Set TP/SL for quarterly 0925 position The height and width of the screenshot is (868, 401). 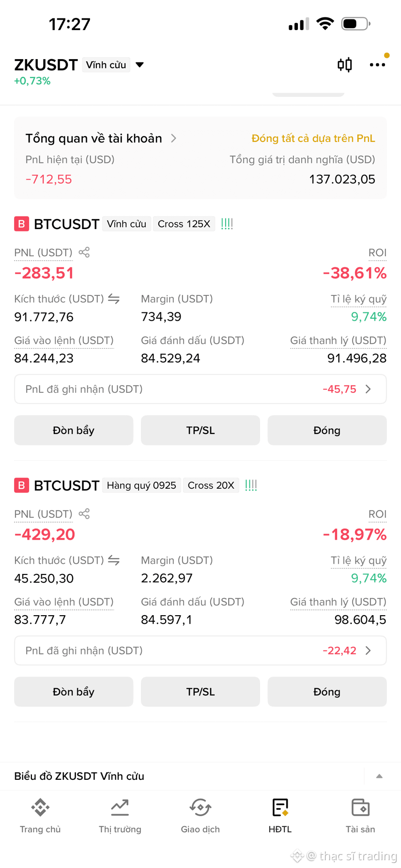coord(200,692)
